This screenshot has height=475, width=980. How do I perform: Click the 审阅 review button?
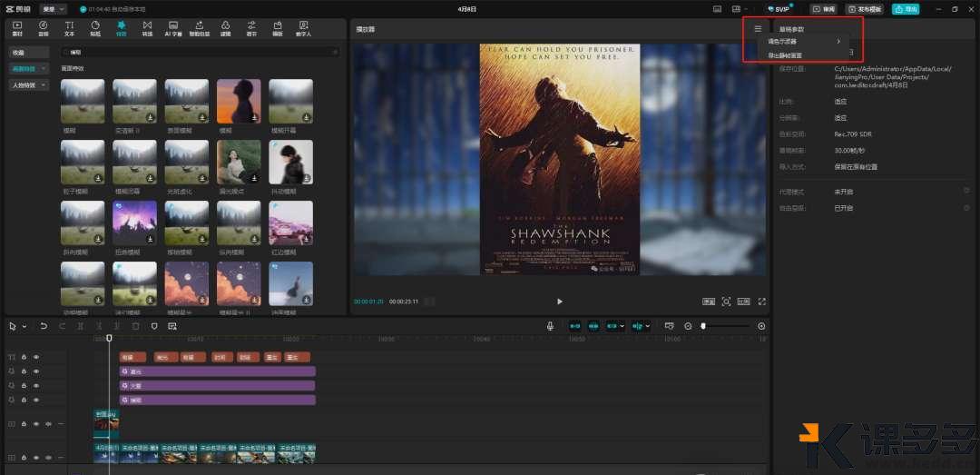coord(824,9)
